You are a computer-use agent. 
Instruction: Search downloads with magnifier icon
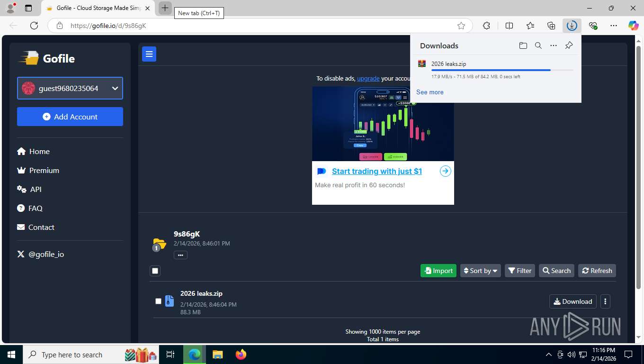click(x=538, y=45)
